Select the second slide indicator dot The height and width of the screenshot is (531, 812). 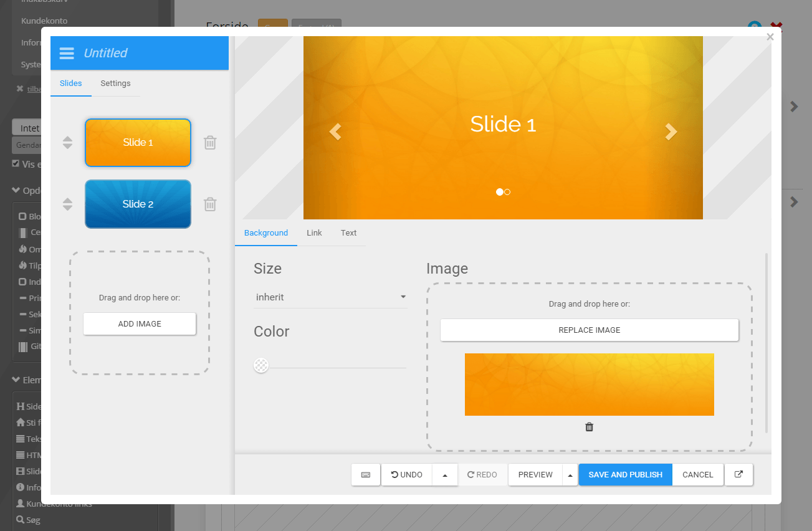pyautogui.click(x=507, y=192)
